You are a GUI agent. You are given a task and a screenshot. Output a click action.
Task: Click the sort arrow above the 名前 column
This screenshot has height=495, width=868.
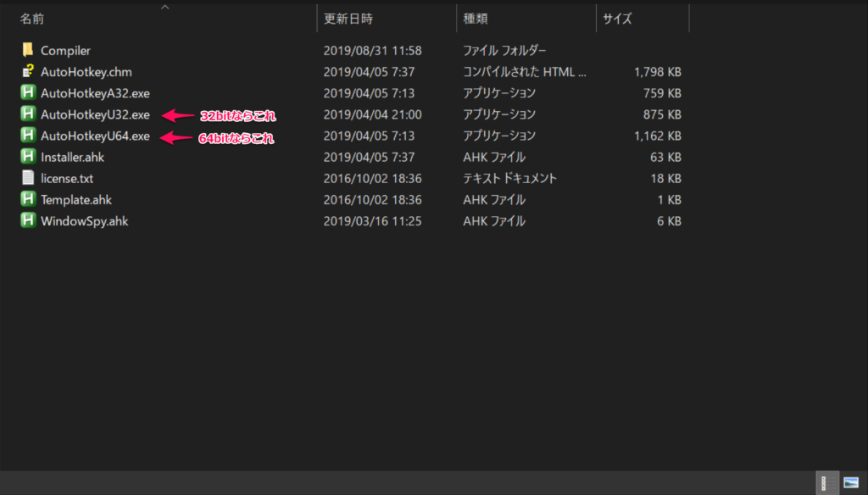164,8
